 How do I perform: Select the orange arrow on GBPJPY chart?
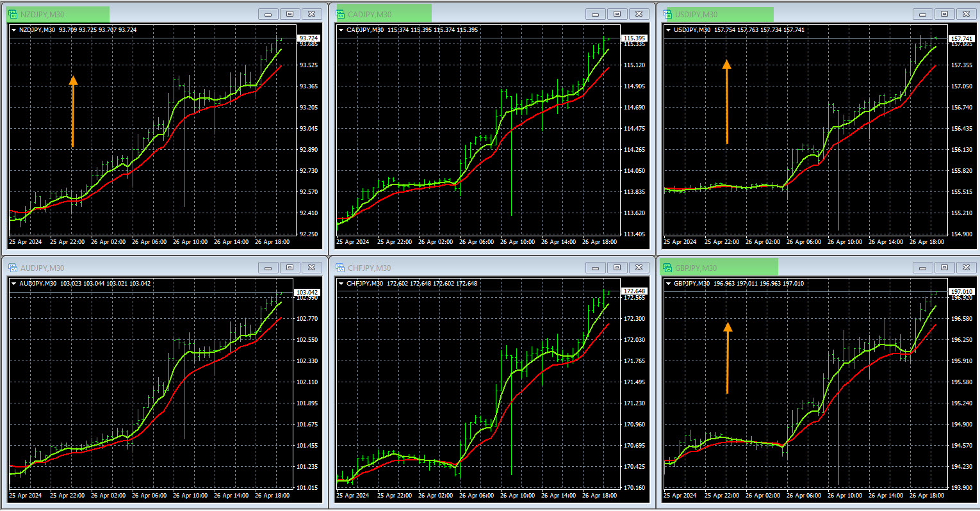(x=727, y=359)
